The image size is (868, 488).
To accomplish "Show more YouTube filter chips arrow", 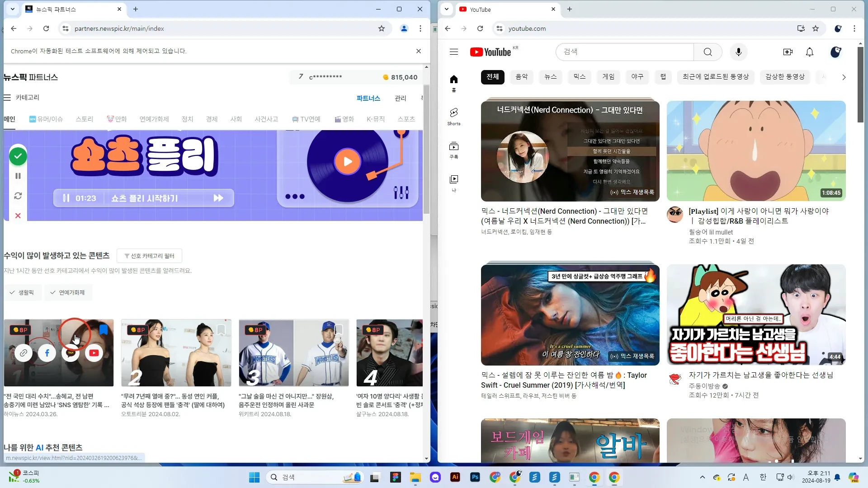I will (x=844, y=77).
